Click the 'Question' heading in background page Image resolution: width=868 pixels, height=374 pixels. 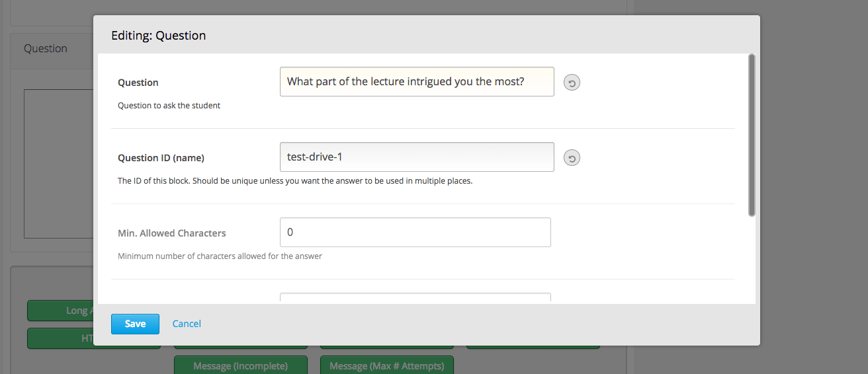[x=46, y=48]
